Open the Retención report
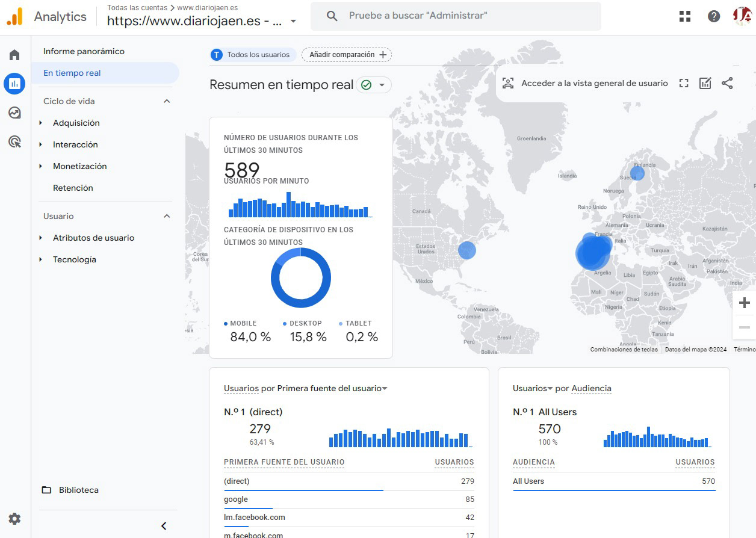 click(x=73, y=188)
